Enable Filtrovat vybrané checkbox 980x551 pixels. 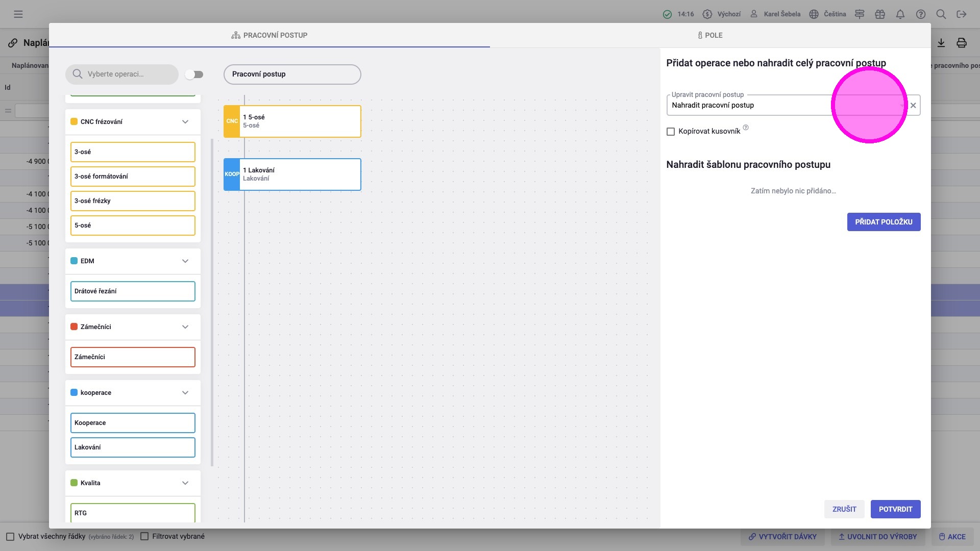(x=144, y=536)
